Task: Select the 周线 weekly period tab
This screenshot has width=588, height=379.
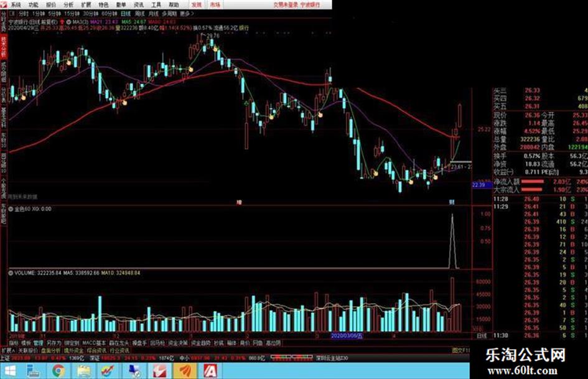Action: pos(139,14)
